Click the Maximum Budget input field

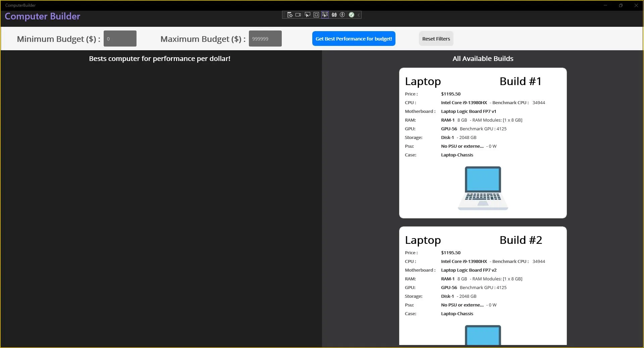265,39
